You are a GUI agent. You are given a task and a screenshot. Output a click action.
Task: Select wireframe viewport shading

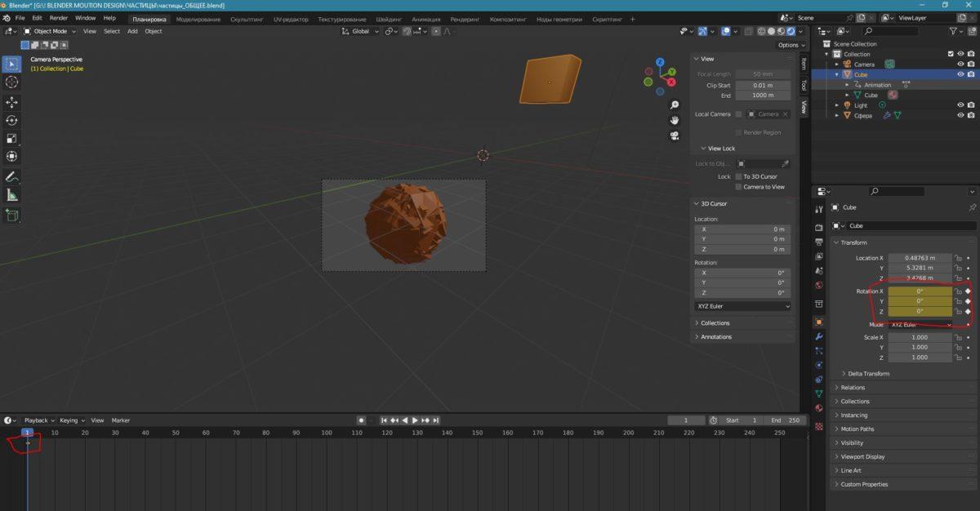coord(761,31)
